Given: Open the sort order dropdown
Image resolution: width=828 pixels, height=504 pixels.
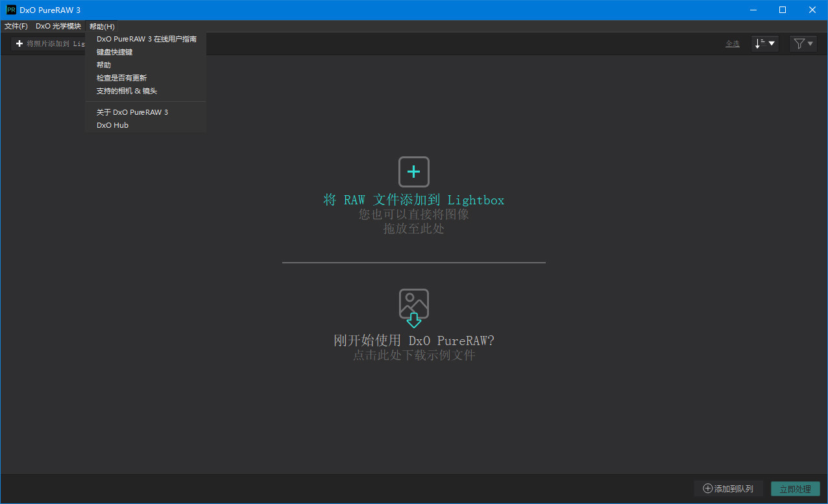Looking at the screenshot, I should click(x=765, y=43).
